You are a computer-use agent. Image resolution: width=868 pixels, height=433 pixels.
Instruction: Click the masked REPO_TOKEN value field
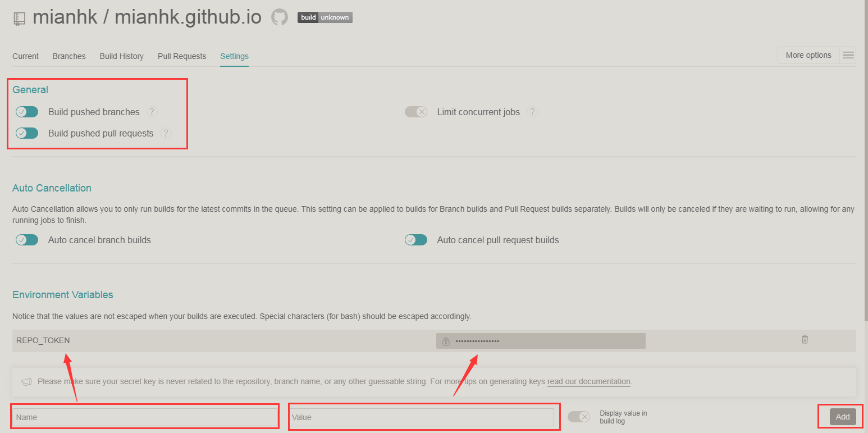541,341
